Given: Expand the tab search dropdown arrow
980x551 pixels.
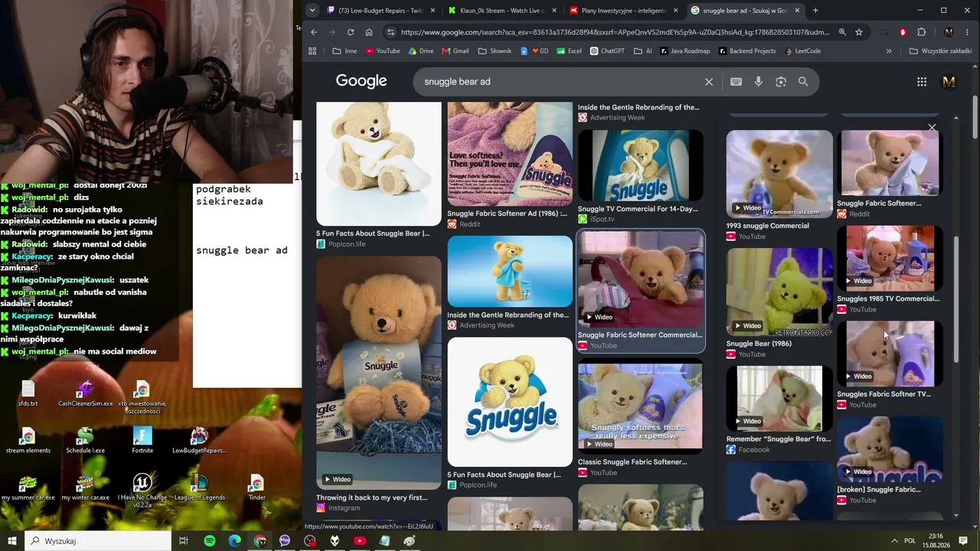Looking at the screenshot, I should [x=312, y=11].
